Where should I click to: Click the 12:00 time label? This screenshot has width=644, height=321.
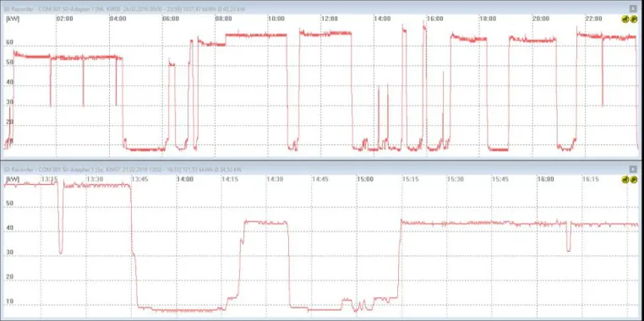coord(329,19)
